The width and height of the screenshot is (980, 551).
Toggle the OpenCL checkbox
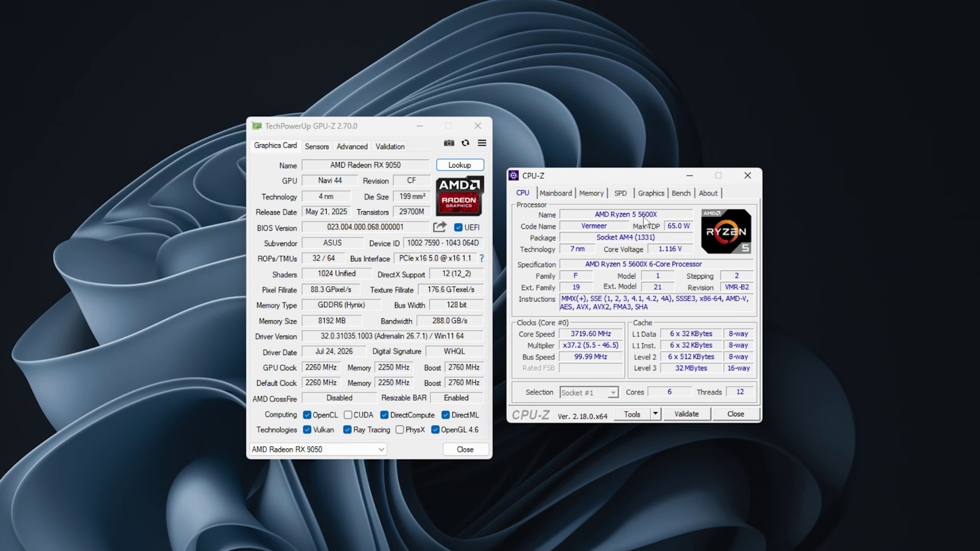tap(307, 415)
